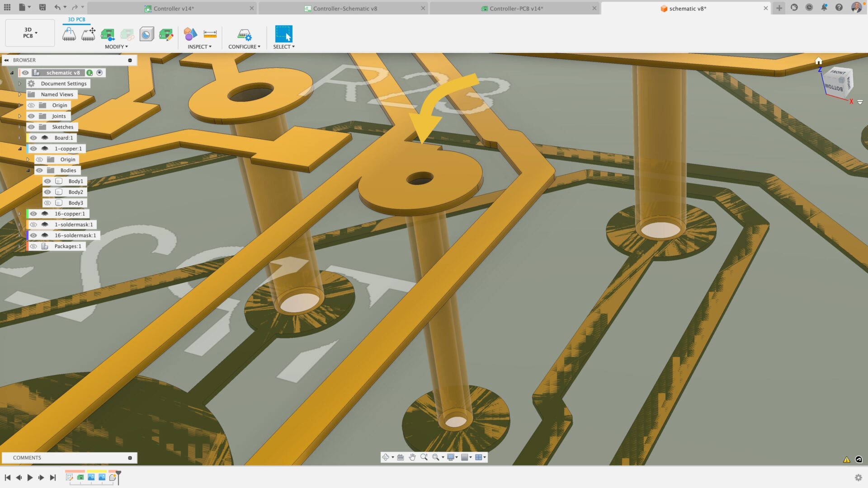Click the Look At icon
Image resolution: width=868 pixels, height=488 pixels.
point(400,457)
